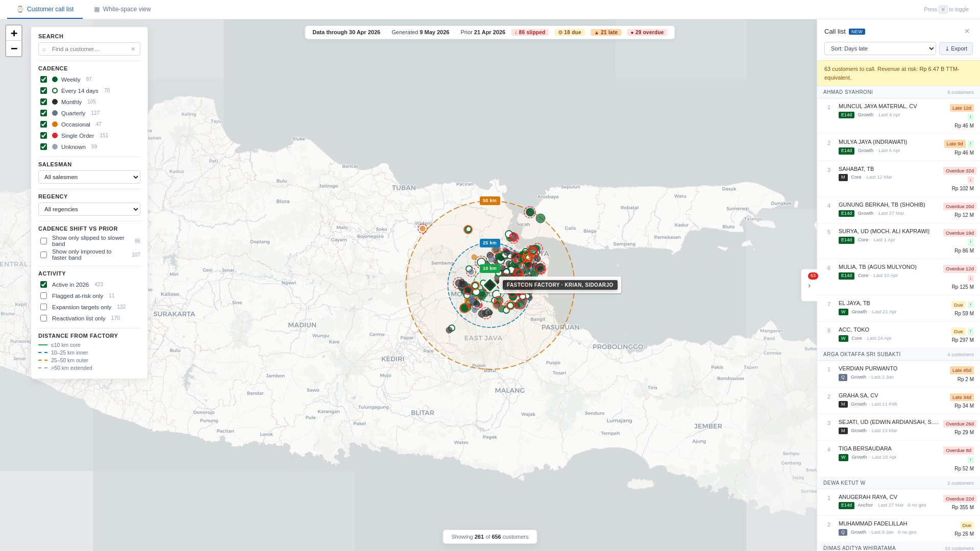Zoom out the map with minus button
Image resolution: width=980 pixels, height=551 pixels.
pyautogui.click(x=14, y=48)
